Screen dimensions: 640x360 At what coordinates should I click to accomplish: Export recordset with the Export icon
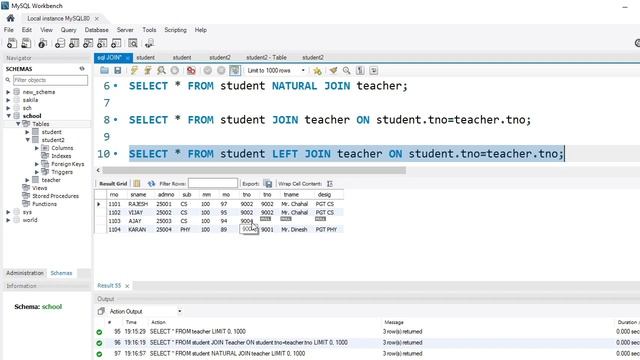click(268, 184)
